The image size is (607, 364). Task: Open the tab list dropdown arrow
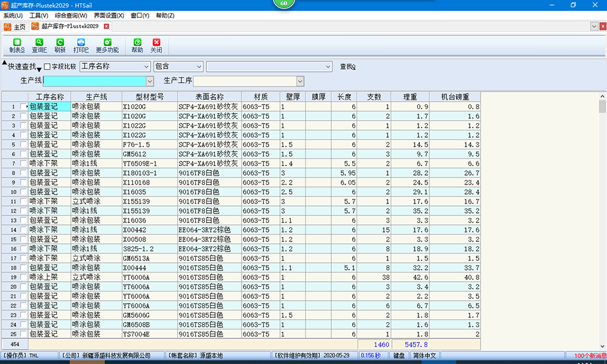click(594, 27)
